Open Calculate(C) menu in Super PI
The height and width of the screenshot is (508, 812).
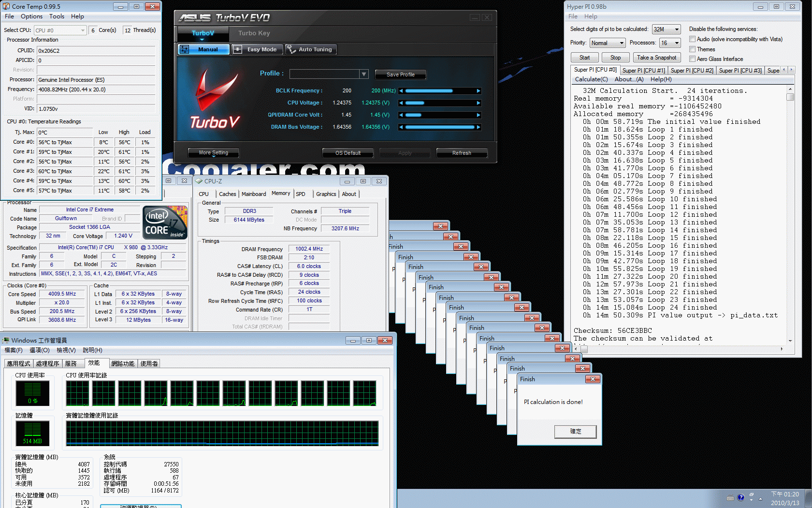(x=591, y=79)
